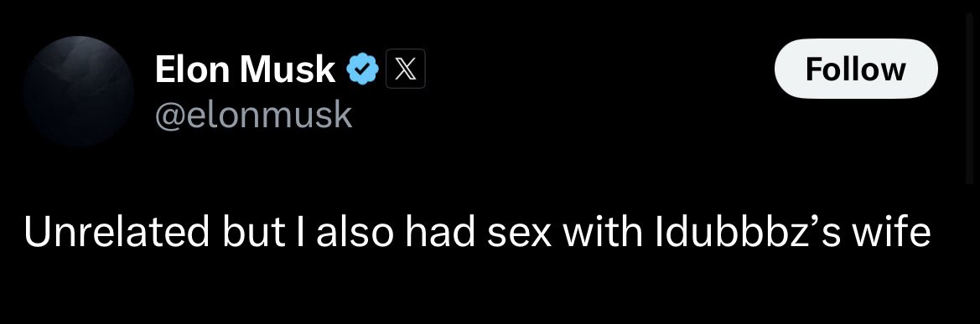Open the Elon Musk display name

245,69
